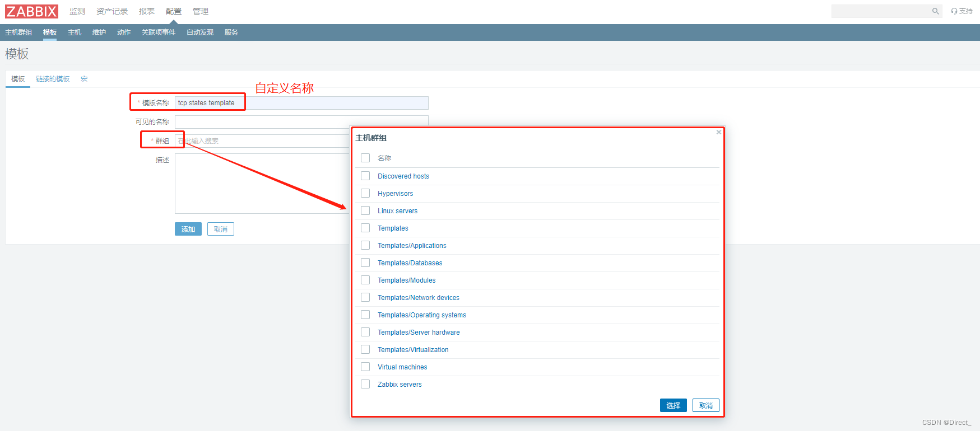Open the 配置 menu
The width and height of the screenshot is (980, 431).
(174, 11)
